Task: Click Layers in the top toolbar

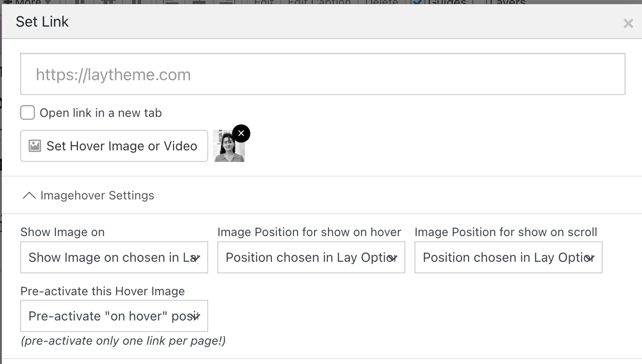Action: tap(508, 2)
